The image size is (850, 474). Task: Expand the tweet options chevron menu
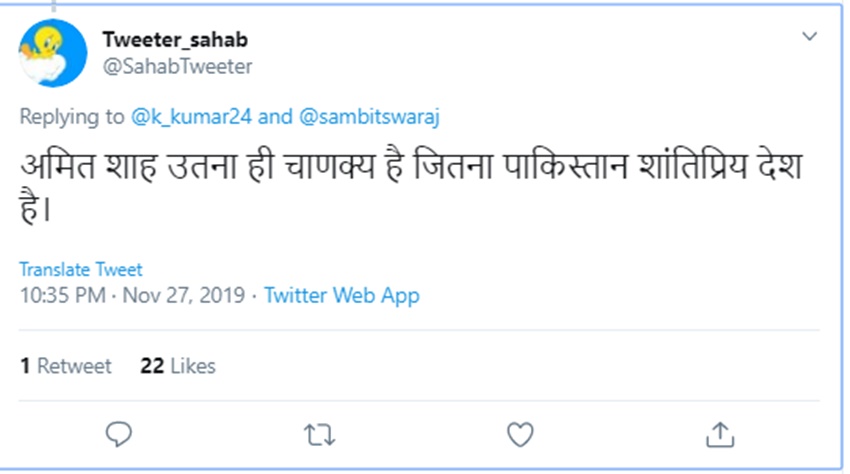pos(810,37)
